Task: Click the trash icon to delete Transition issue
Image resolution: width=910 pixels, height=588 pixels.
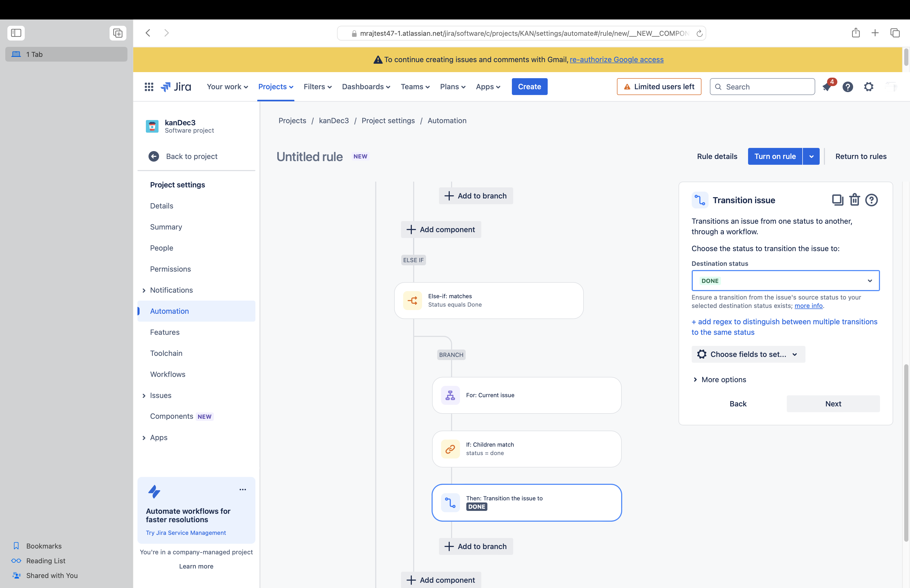Action: point(854,200)
